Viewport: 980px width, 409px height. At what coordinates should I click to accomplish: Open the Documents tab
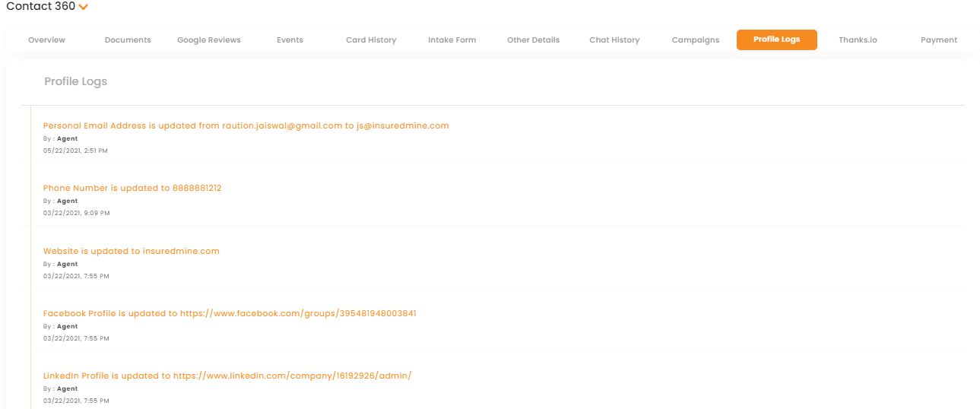(128, 40)
